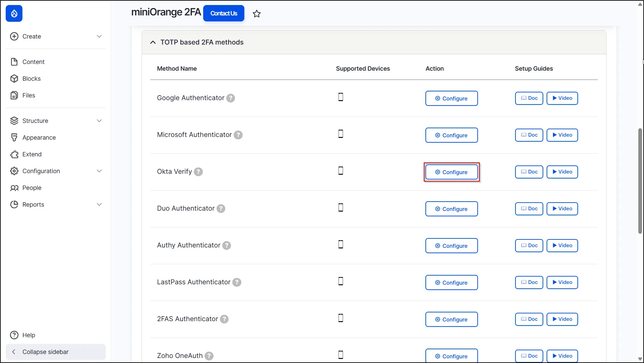Watch Video guide for Microsoft Authenticator
This screenshot has height=363, width=644.
pyautogui.click(x=562, y=135)
